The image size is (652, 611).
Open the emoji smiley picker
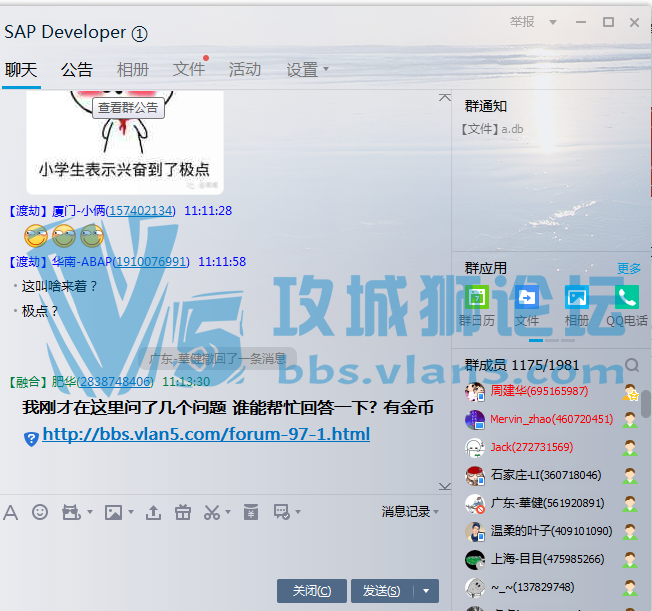(40, 512)
